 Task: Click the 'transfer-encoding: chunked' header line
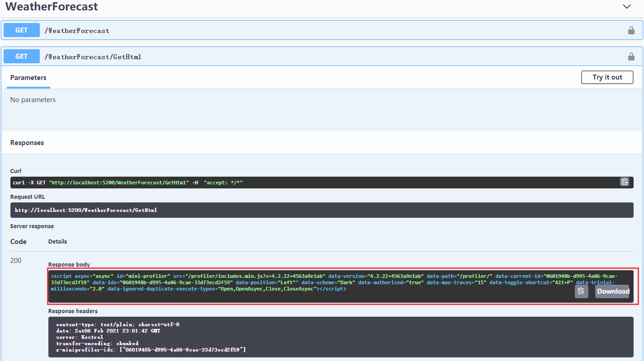pos(97,343)
